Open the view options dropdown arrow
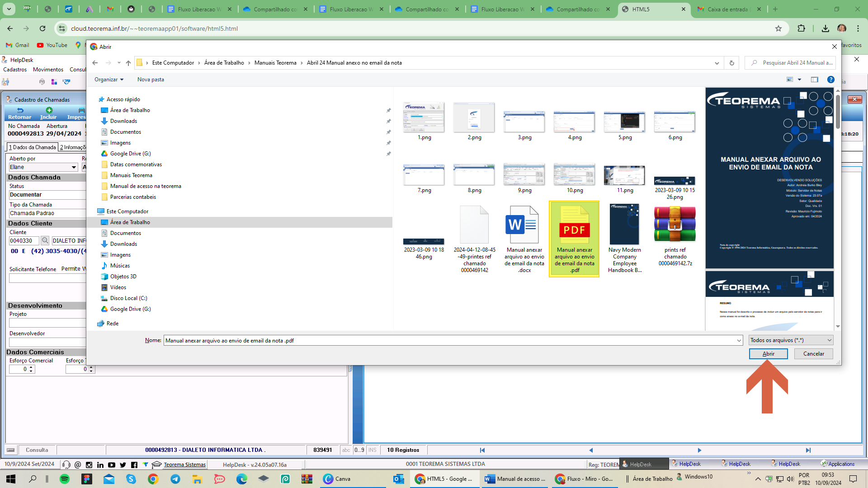This screenshot has width=868, height=488. point(800,80)
